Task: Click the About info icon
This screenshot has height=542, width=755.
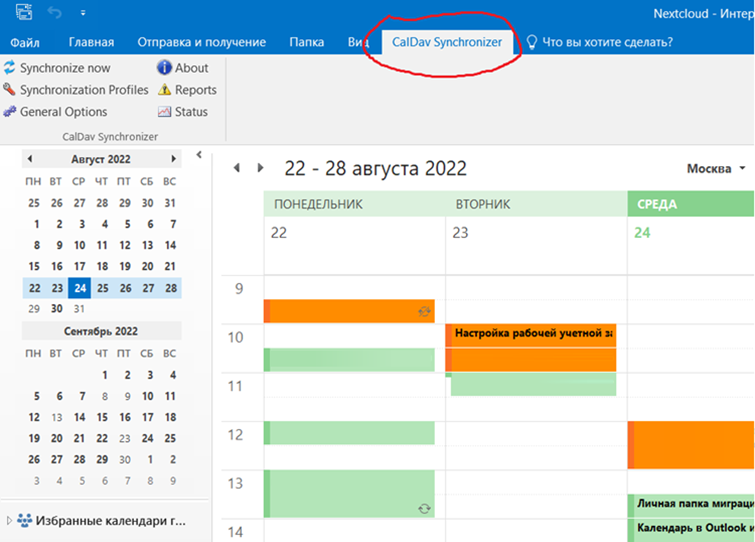Action: (x=164, y=67)
